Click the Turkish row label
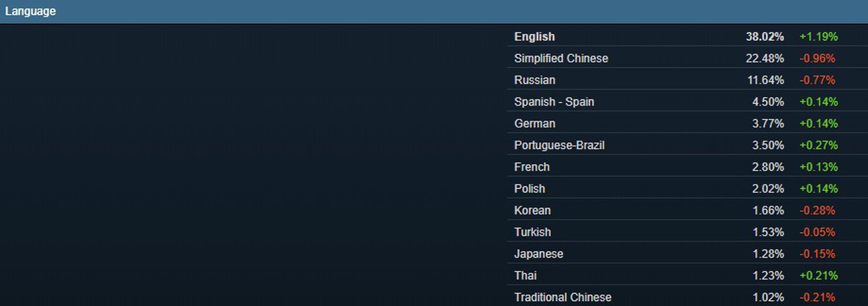This screenshot has width=868, height=306. click(x=532, y=232)
